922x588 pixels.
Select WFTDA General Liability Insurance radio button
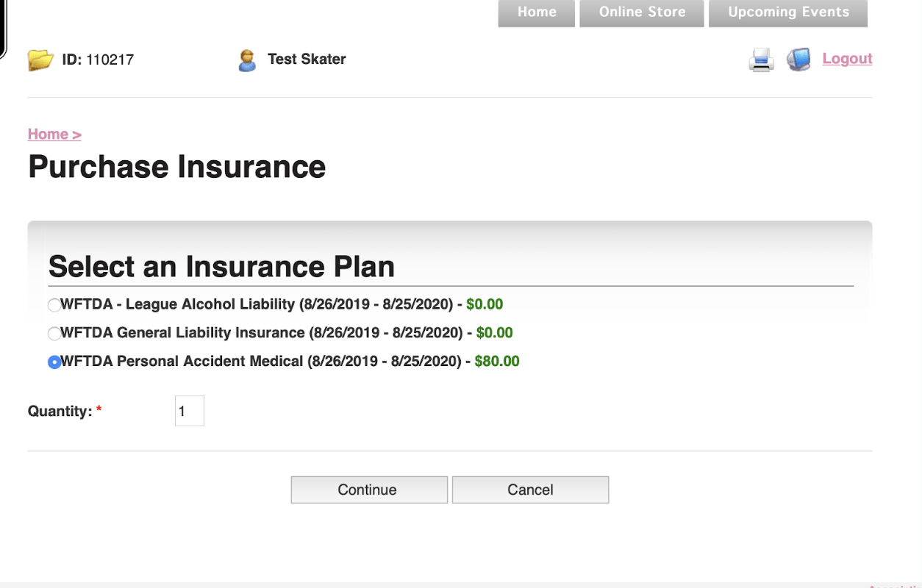point(54,334)
